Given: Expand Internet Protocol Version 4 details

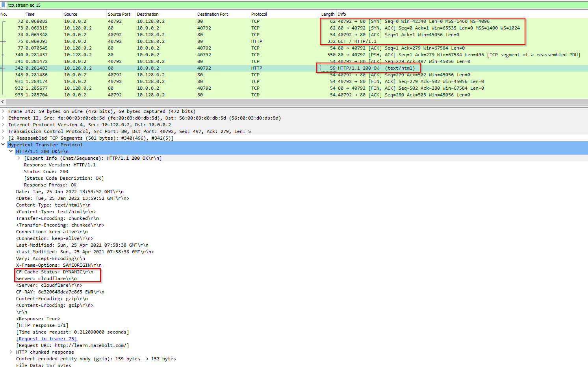Looking at the screenshot, I should (x=4, y=124).
